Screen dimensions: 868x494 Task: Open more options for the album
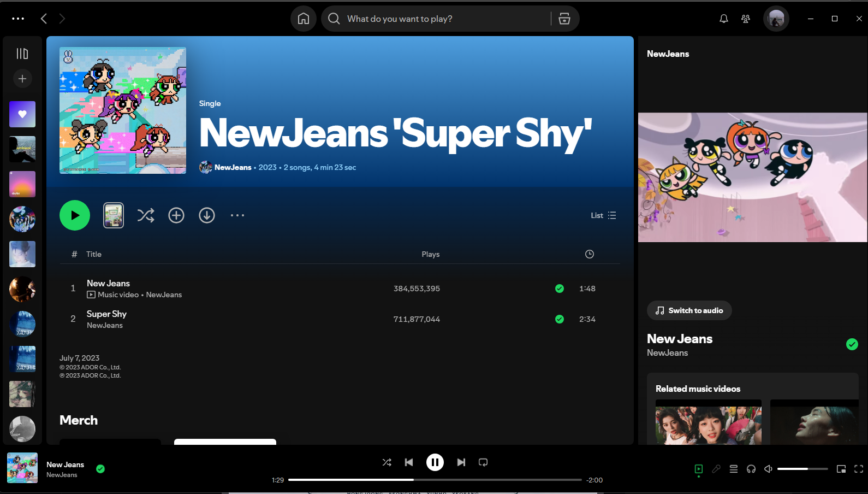pos(237,215)
